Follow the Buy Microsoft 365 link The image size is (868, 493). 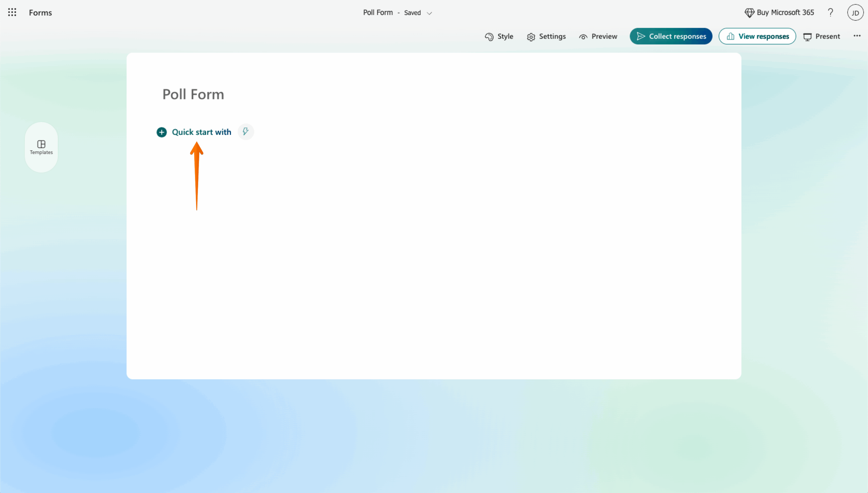pos(786,13)
